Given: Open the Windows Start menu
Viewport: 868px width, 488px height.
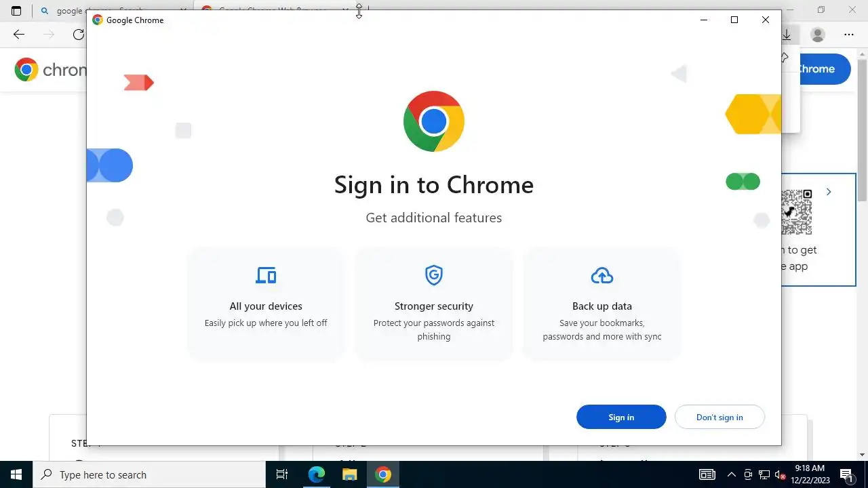Looking at the screenshot, I should point(16,474).
